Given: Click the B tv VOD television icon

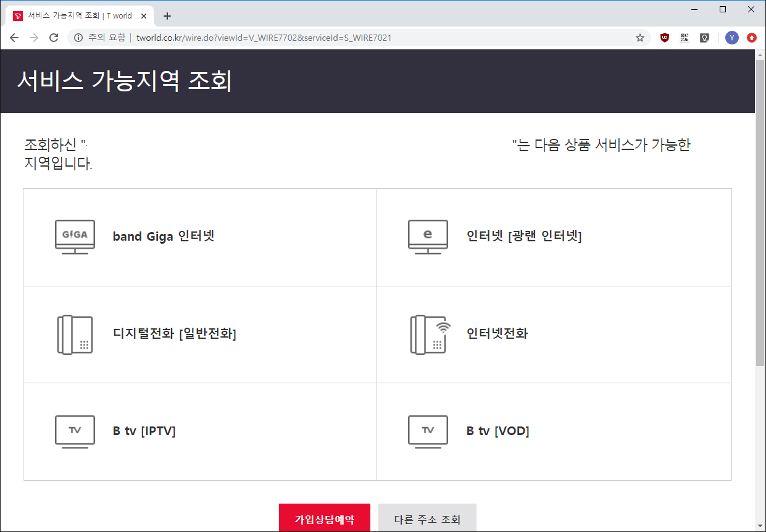Looking at the screenshot, I should tap(428, 431).
